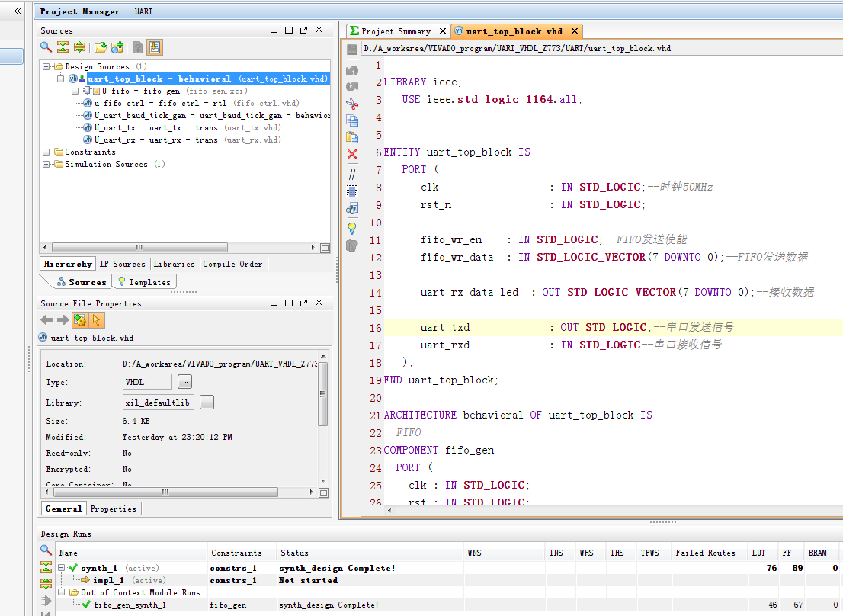
Task: Click Collapse All icon in Sources toolbar
Action: pos(63,47)
